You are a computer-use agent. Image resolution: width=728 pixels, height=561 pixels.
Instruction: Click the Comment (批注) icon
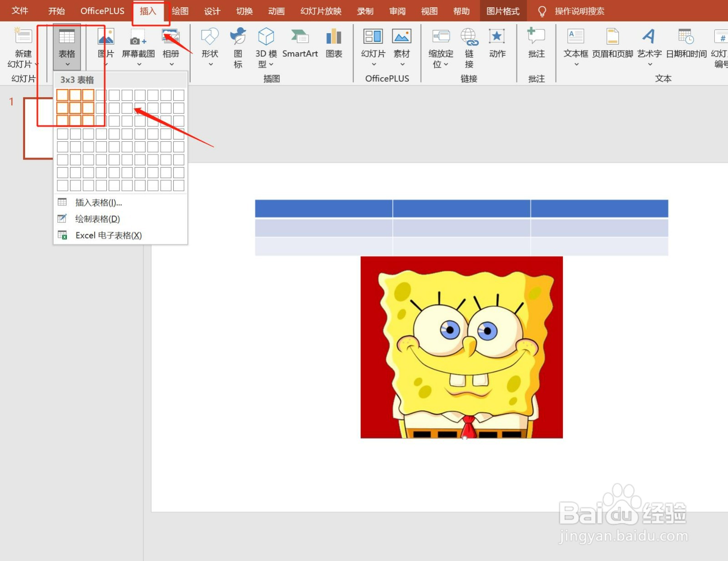tap(536, 36)
